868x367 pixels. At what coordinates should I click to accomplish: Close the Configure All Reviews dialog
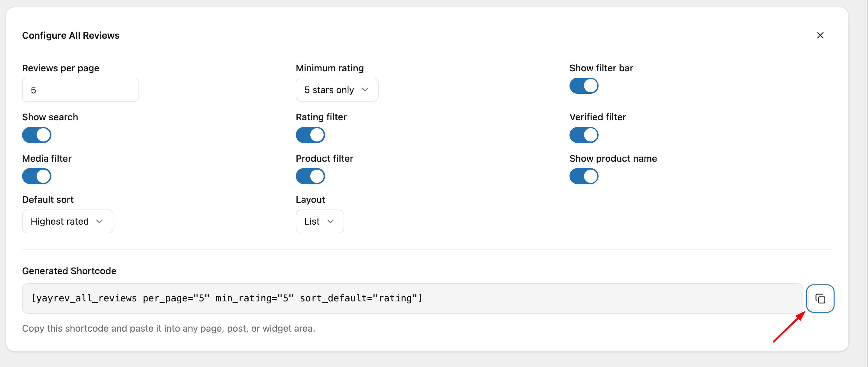pyautogui.click(x=820, y=35)
